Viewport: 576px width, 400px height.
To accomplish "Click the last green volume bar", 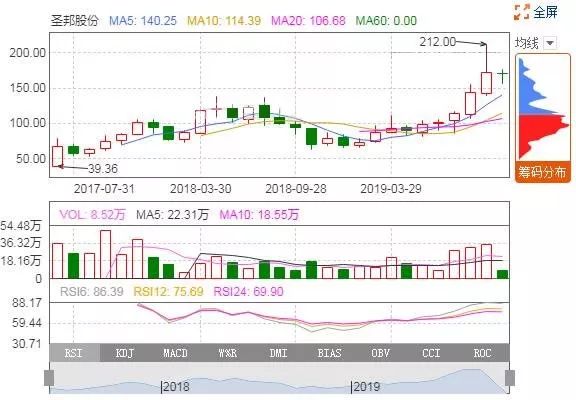I will (503, 274).
